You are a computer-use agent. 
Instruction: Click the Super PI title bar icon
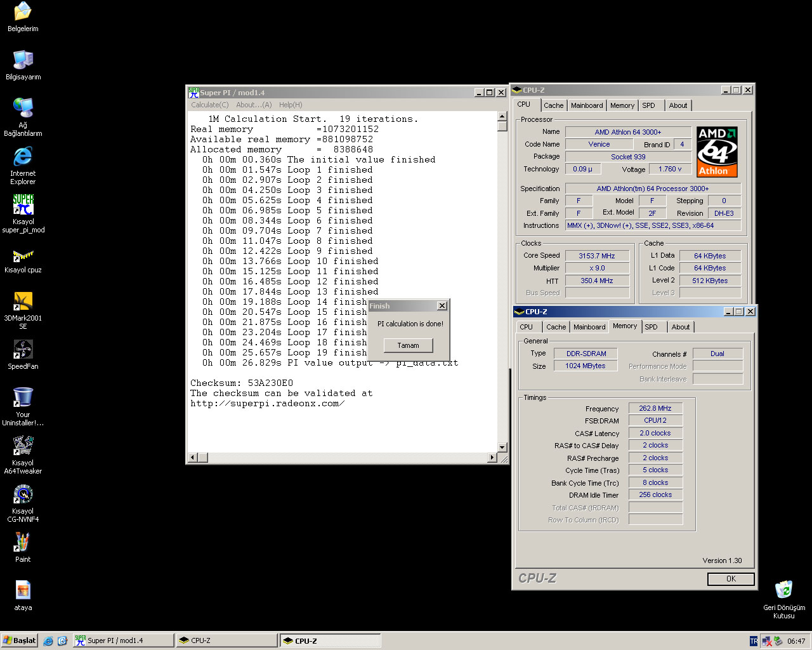[194, 92]
